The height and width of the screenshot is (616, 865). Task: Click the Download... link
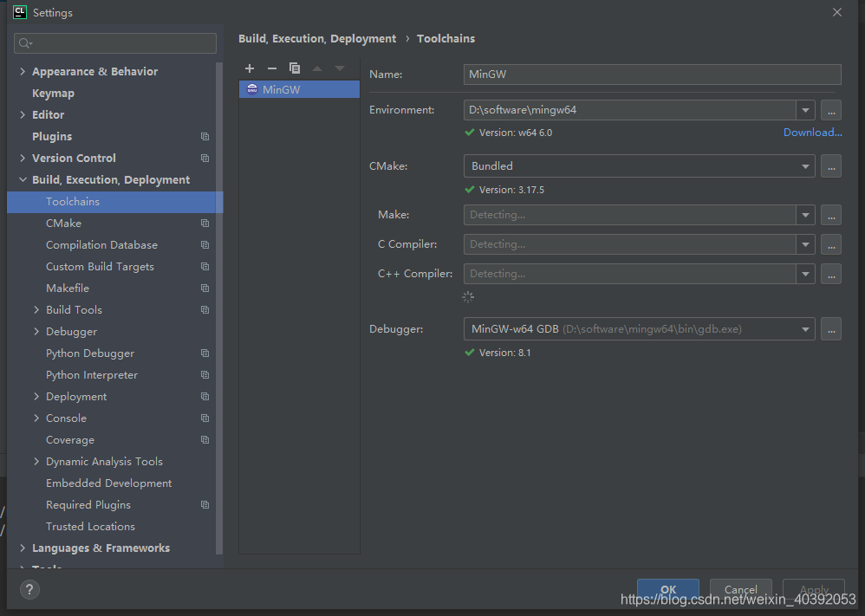tap(813, 133)
